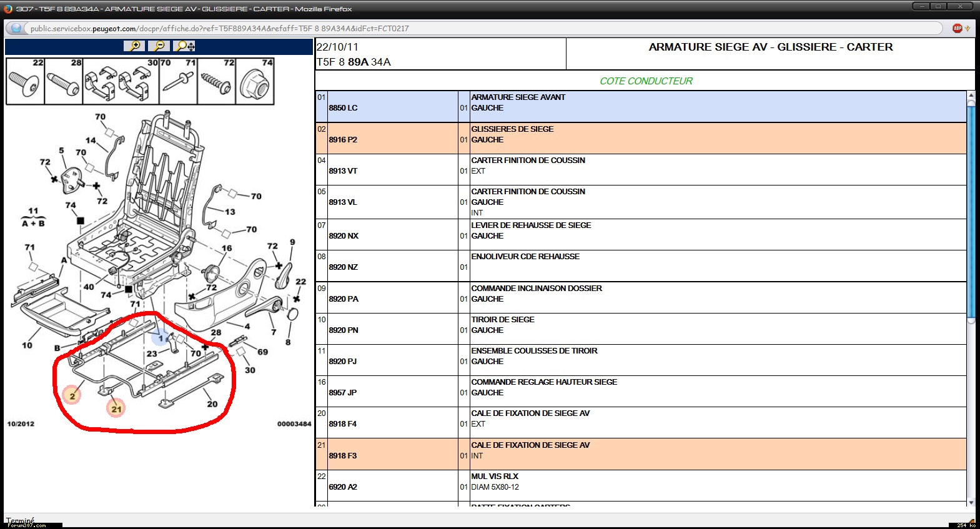Click the zoom in magnifier button
Image resolution: width=980 pixels, height=529 pixels.
(x=134, y=46)
